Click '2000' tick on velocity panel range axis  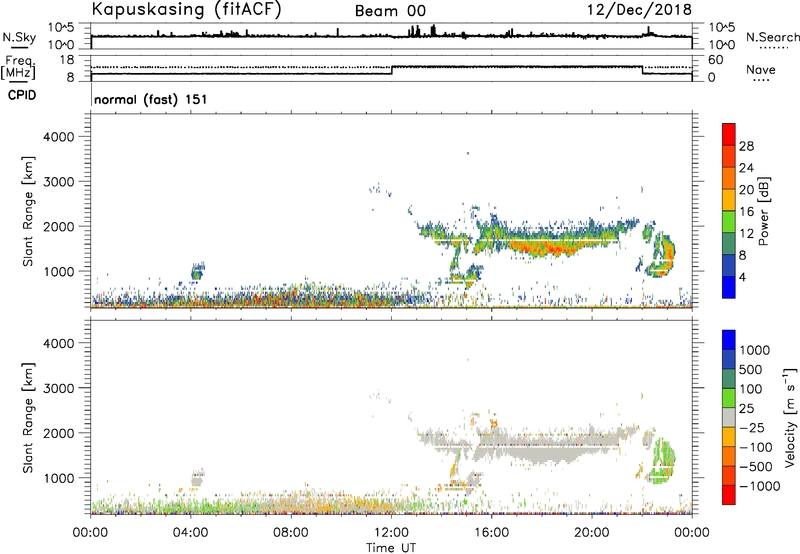point(58,433)
